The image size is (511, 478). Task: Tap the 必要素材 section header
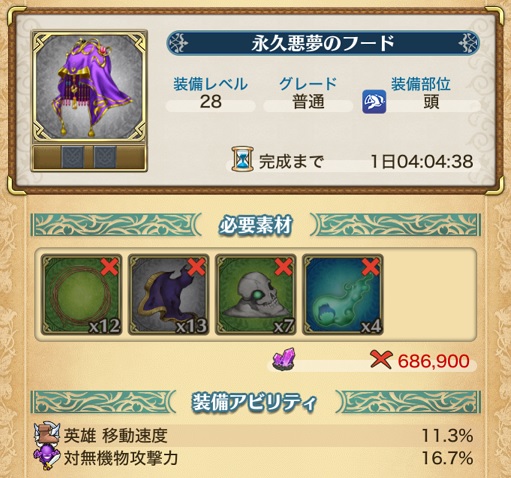255,225
